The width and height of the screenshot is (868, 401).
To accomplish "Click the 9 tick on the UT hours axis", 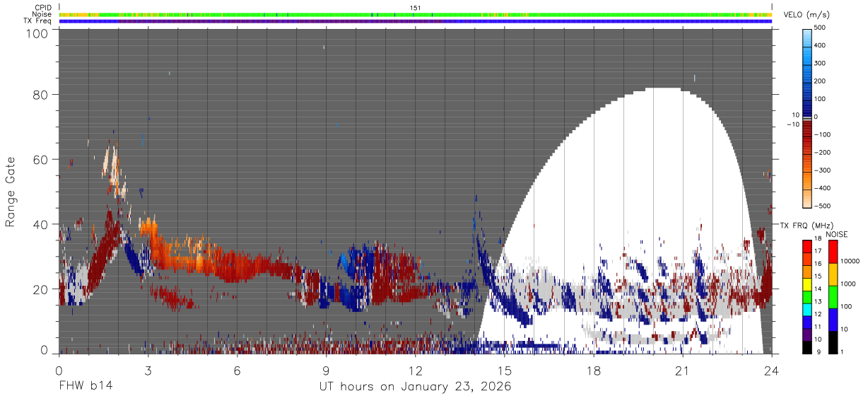I will pyautogui.click(x=327, y=371).
